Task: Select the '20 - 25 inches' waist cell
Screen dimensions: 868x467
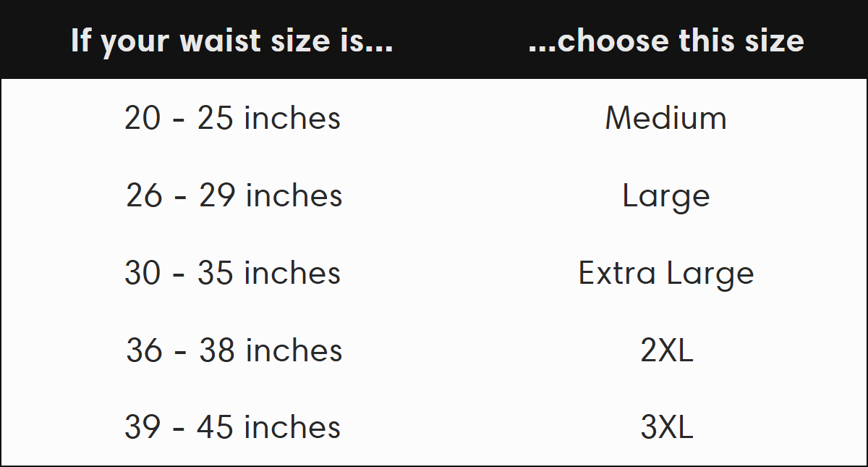Action: coord(232,118)
